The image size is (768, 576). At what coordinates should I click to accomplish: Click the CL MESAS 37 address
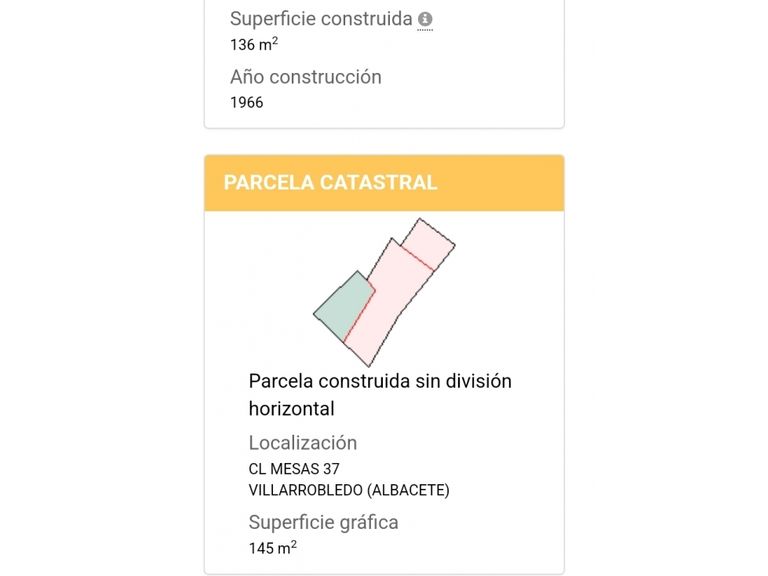(x=295, y=468)
